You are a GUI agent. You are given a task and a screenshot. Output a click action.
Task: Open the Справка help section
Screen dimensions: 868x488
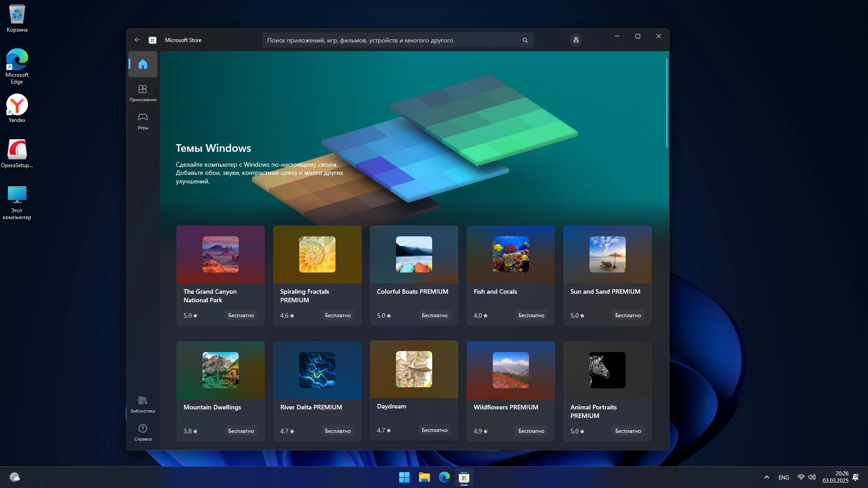pos(143,432)
